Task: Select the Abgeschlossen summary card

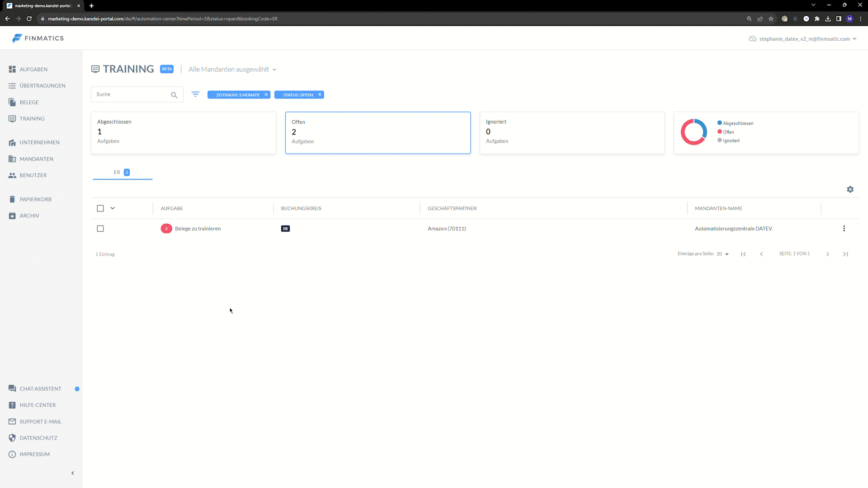Action: [184, 133]
